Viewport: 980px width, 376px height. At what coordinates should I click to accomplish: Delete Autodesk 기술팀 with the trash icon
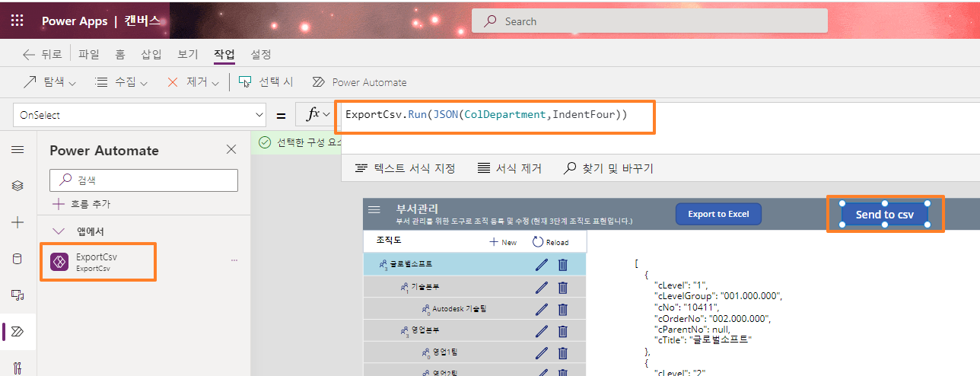coord(563,309)
